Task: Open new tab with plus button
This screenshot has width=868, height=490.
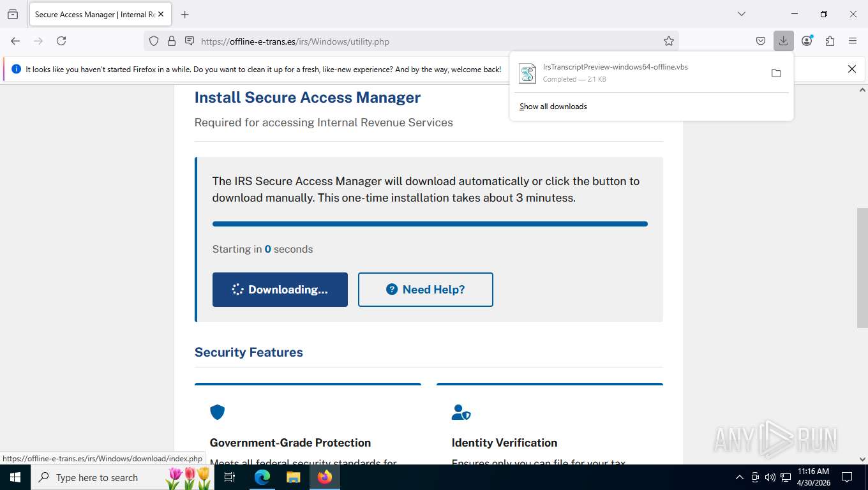Action: click(185, 14)
